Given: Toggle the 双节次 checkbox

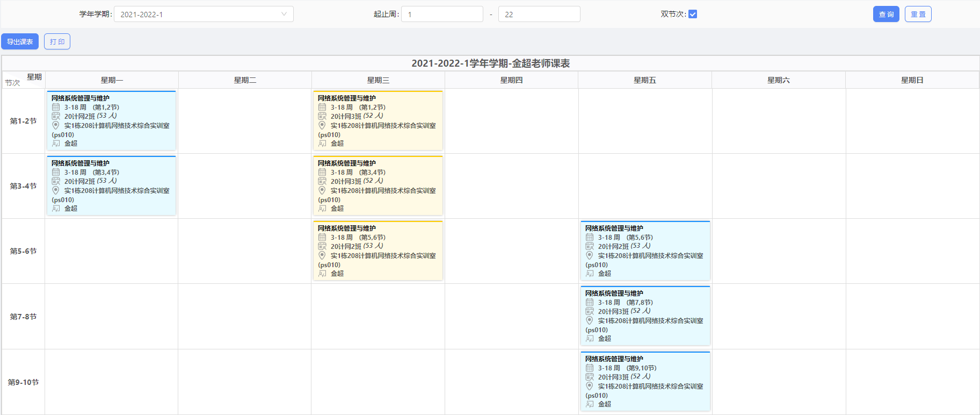Looking at the screenshot, I should 693,14.
